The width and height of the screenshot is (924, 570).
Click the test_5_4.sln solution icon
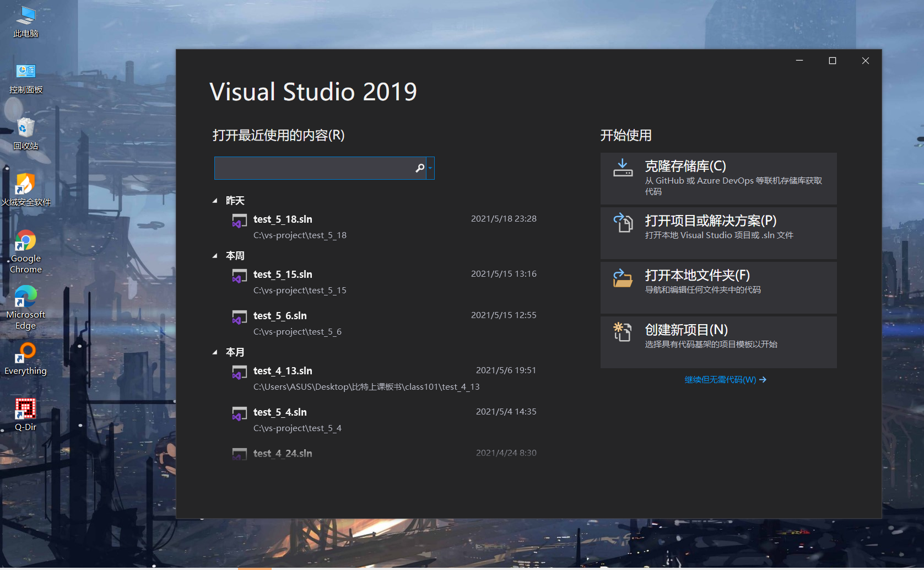239,414
